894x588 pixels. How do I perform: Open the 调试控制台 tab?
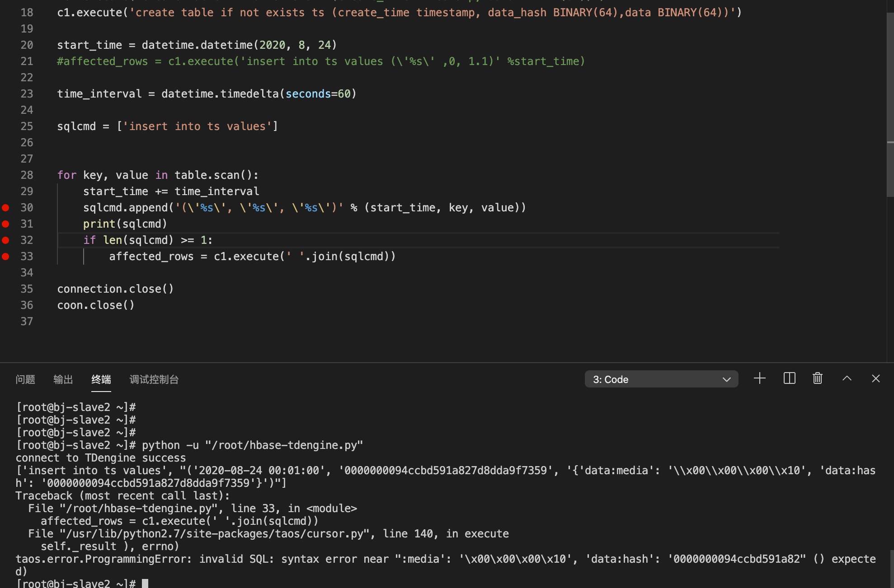point(154,379)
